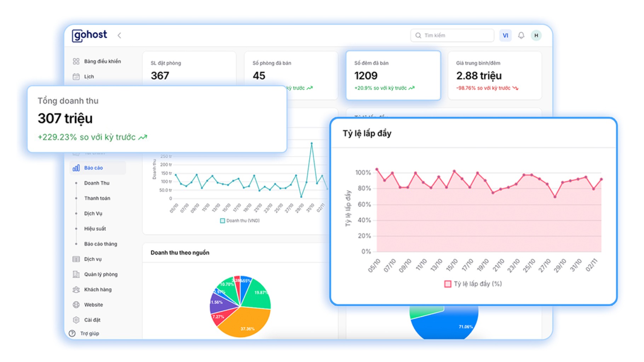Image resolution: width=644 pixels, height=362 pixels.
Task: Click the Tổng doanh thu card
Action: click(x=157, y=119)
